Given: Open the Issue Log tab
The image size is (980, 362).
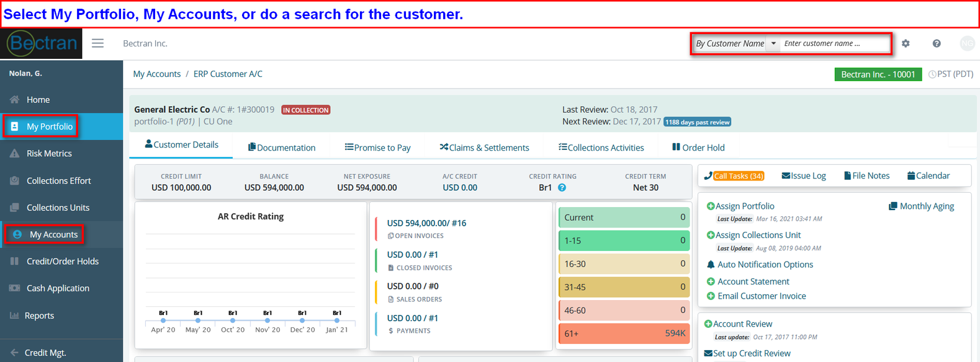Looking at the screenshot, I should [804, 176].
